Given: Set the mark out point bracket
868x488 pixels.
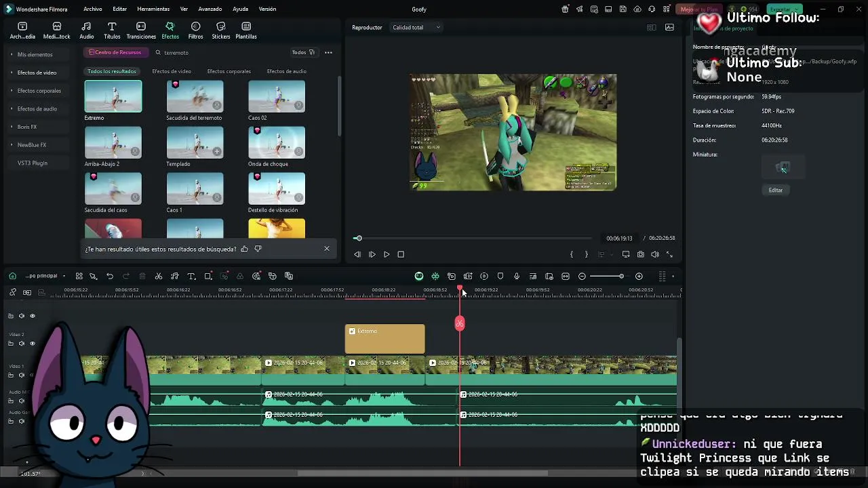Looking at the screenshot, I should point(586,254).
